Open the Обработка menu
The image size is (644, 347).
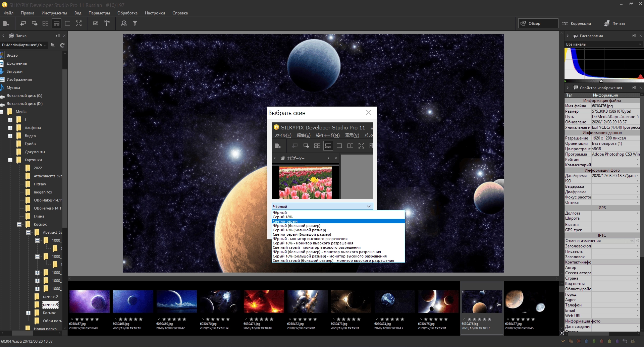127,13
